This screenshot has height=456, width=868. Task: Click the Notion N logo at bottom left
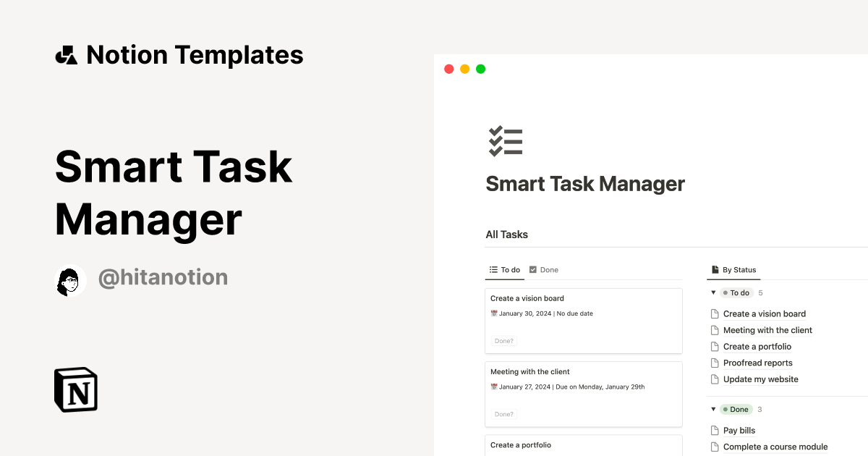[x=75, y=389]
